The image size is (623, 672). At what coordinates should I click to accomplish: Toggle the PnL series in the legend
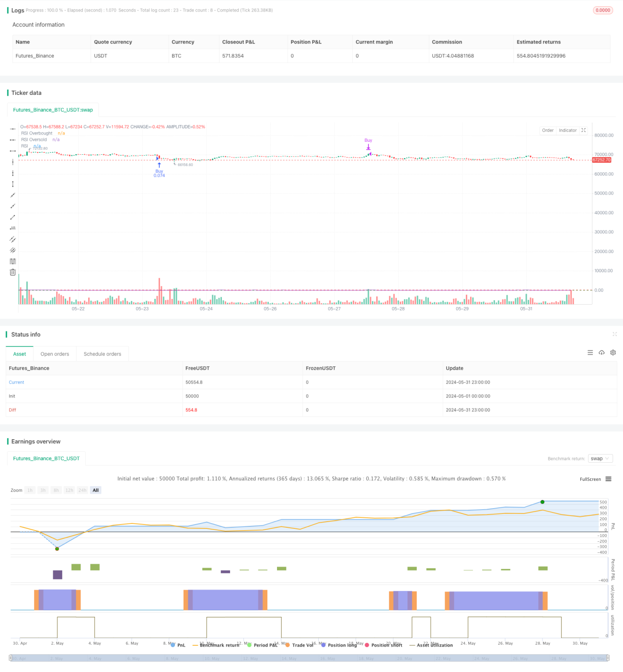pos(178,645)
